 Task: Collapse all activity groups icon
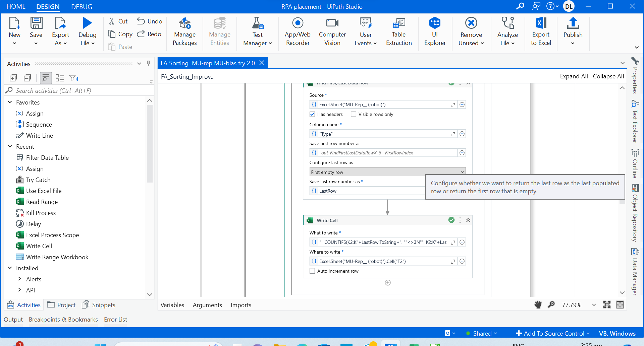pos(28,78)
